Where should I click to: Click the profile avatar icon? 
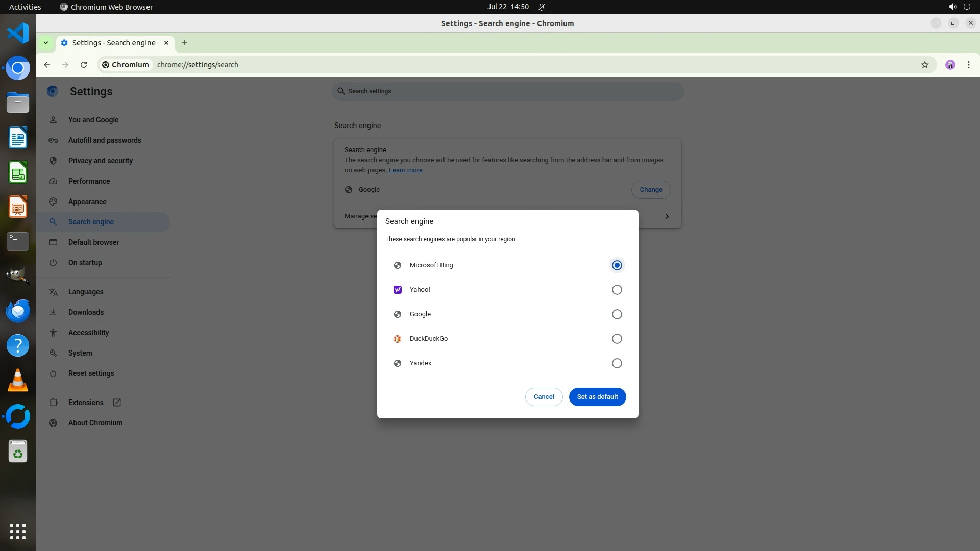(950, 65)
